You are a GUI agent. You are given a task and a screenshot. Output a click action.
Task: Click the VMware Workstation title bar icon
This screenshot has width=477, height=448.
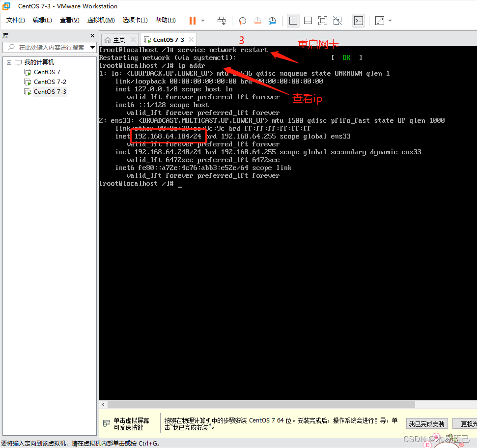click(6, 6)
